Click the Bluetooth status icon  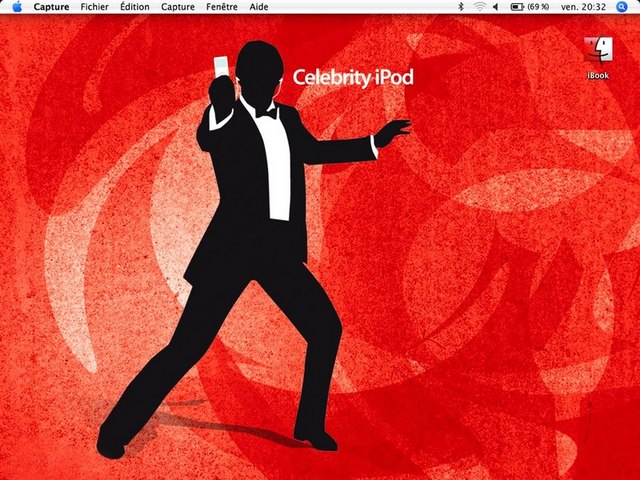[x=461, y=7]
